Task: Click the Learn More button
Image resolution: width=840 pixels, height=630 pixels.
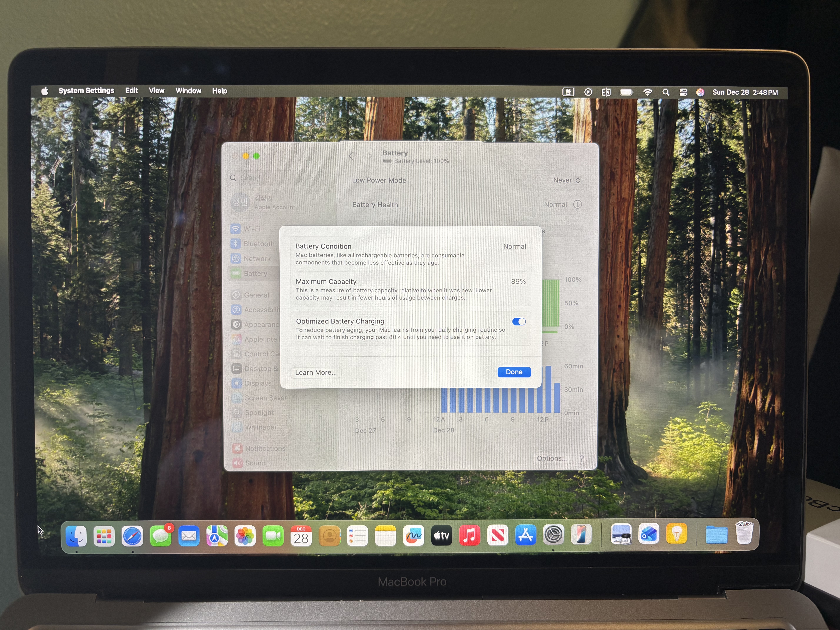Action: pos(316,372)
